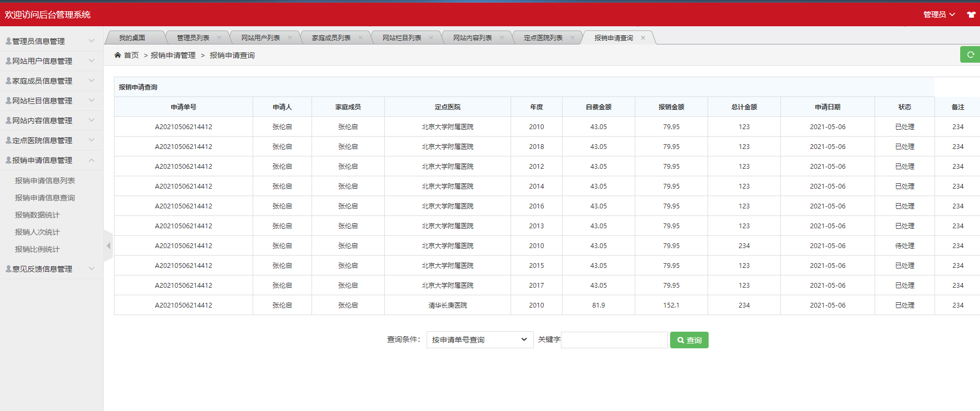Image resolution: width=980 pixels, height=411 pixels.
Task: Click the 81.9 self-pay amount cell
Action: click(598, 305)
